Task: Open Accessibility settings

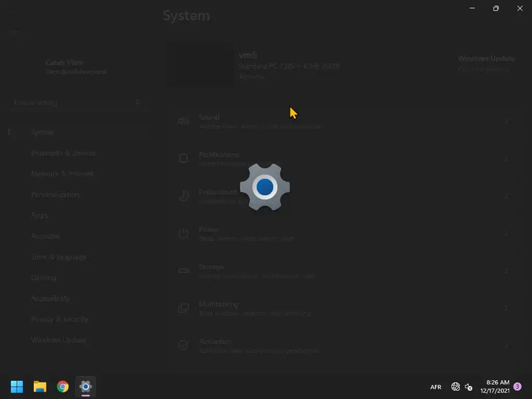Action: pos(79,298)
